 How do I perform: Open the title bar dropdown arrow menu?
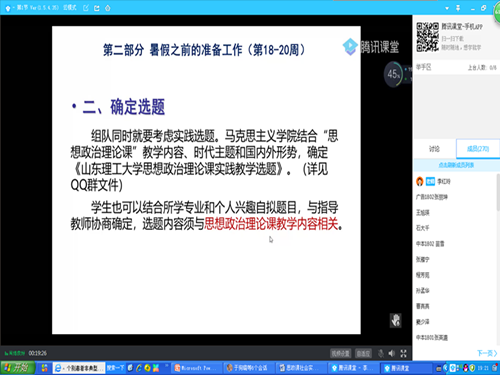447,8
